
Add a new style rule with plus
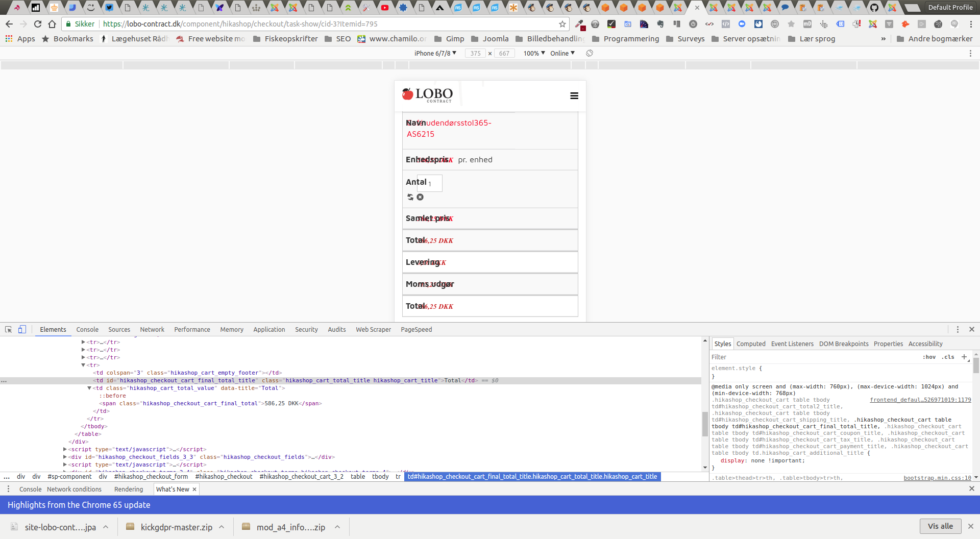[x=964, y=357]
